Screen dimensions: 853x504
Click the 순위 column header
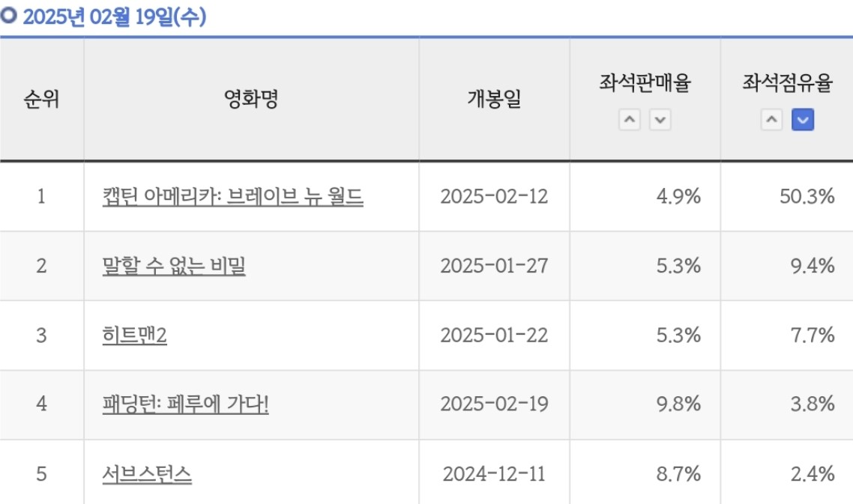[41, 99]
